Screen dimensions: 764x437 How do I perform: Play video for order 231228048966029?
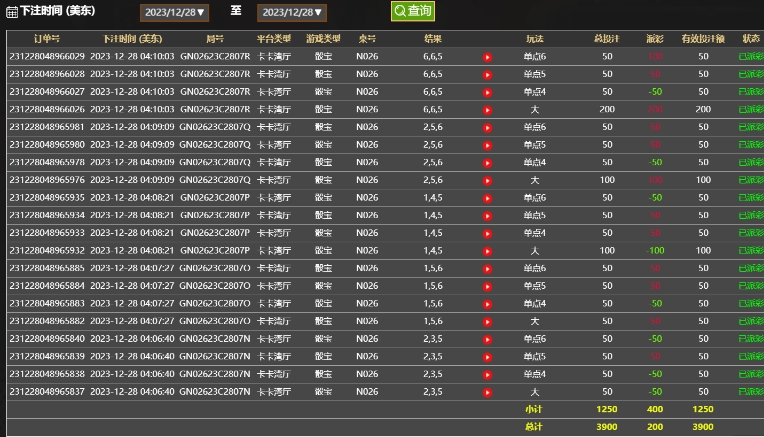[x=488, y=57]
